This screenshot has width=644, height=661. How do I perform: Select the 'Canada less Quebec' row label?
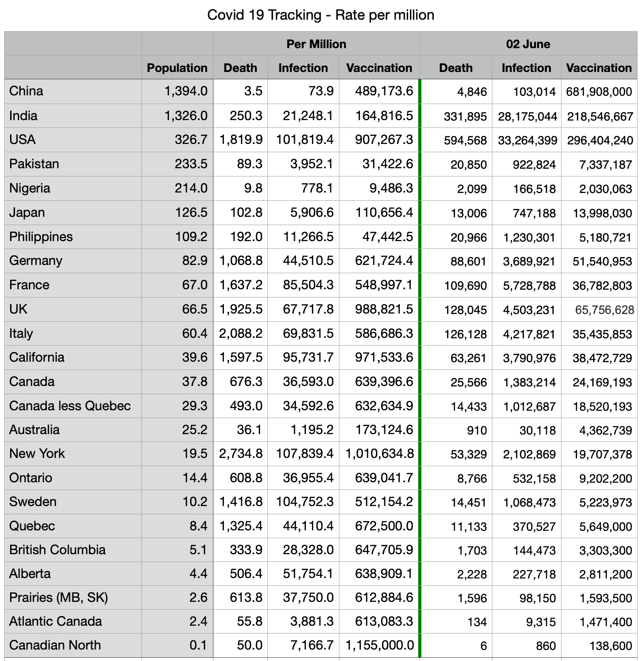[70, 406]
